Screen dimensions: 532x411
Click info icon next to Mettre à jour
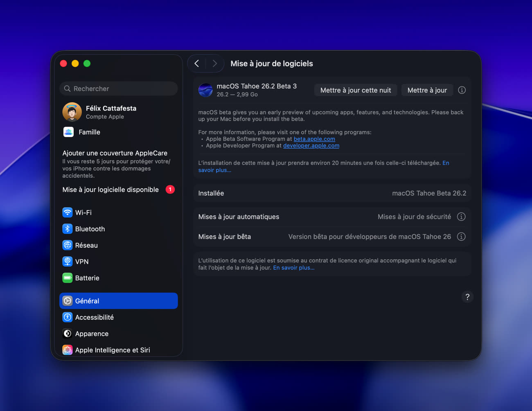[x=462, y=90]
